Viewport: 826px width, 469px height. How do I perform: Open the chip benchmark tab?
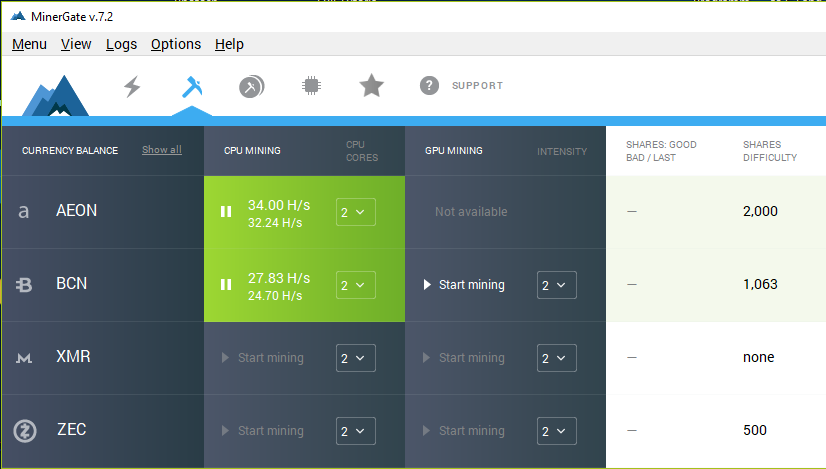pos(311,85)
